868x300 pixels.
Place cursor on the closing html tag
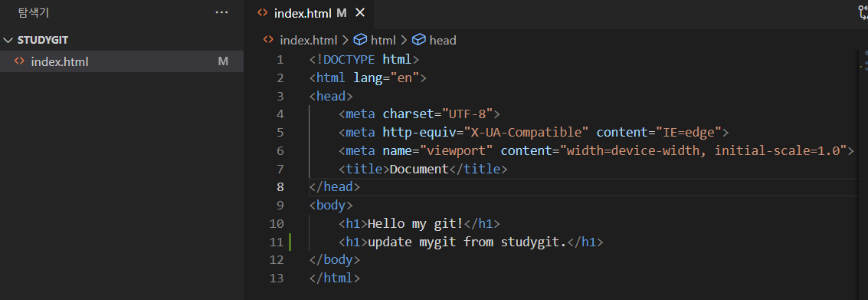point(334,278)
